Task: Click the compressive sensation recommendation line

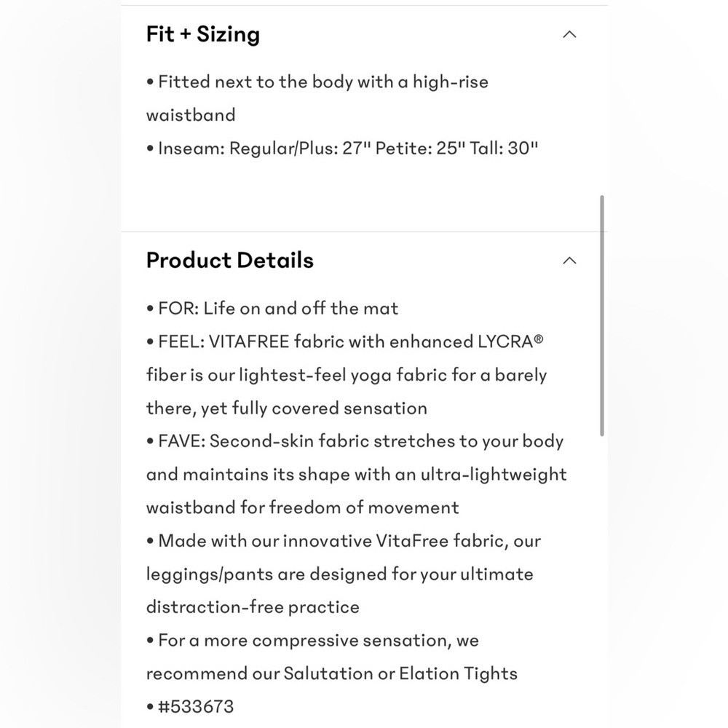Action: click(x=332, y=657)
